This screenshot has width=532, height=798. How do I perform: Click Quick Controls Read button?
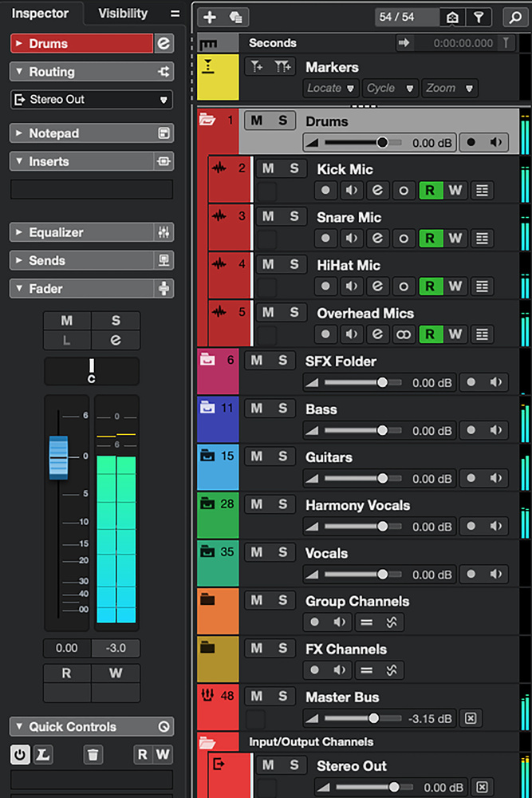point(143,754)
